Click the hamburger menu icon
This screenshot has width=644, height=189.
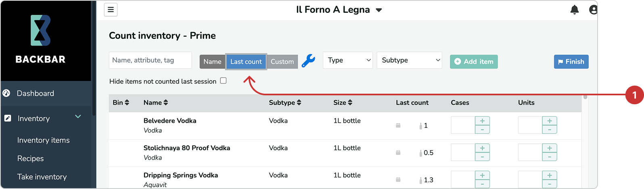click(111, 10)
